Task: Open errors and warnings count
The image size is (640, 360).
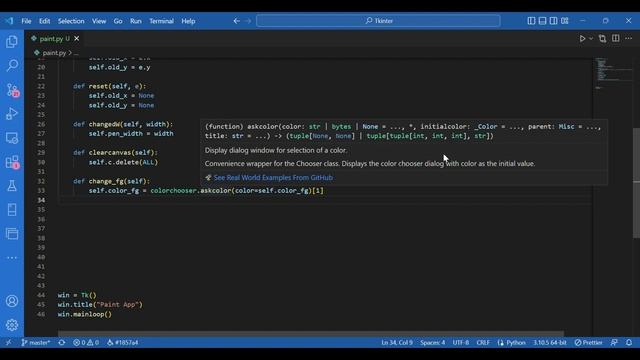Action: pyautogui.click(x=86, y=342)
